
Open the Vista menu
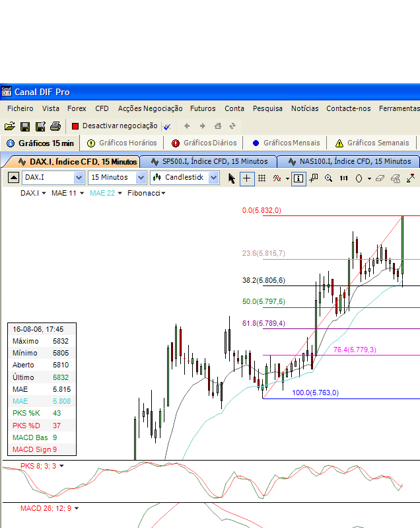click(x=50, y=108)
